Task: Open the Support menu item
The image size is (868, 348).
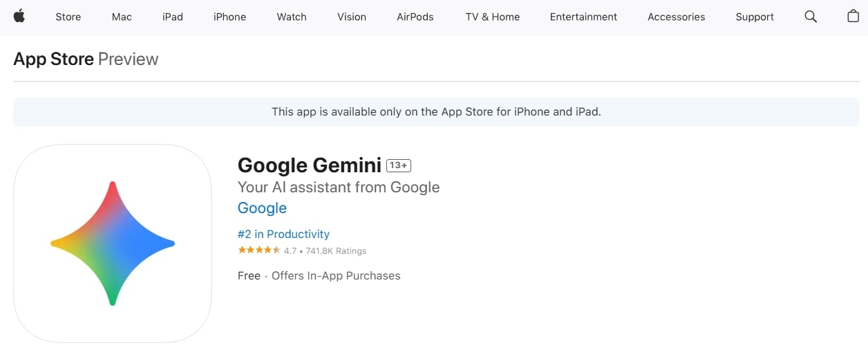Action: [x=755, y=17]
